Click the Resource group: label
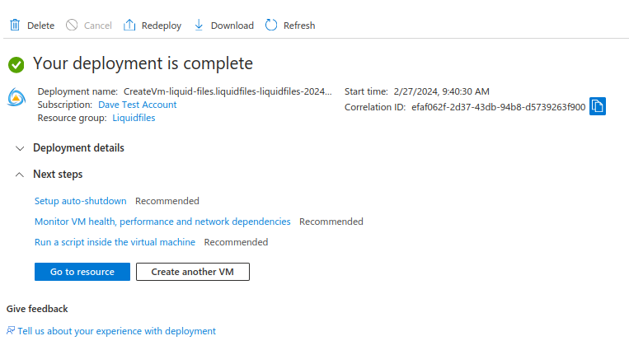629x364 pixels. 73,118
